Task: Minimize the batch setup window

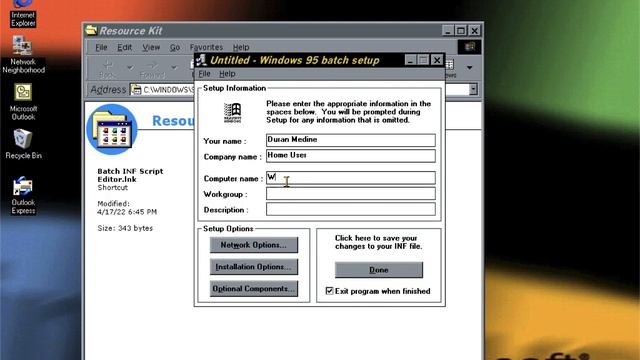Action: 410,60
